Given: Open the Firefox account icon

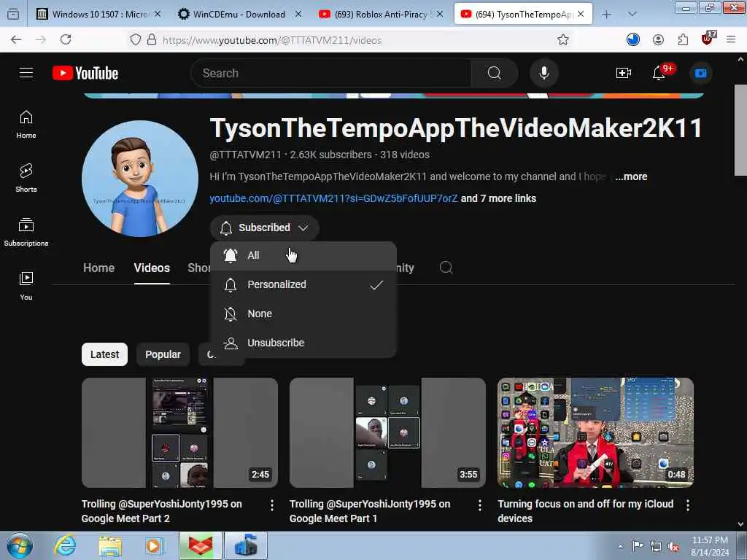Looking at the screenshot, I should (659, 40).
